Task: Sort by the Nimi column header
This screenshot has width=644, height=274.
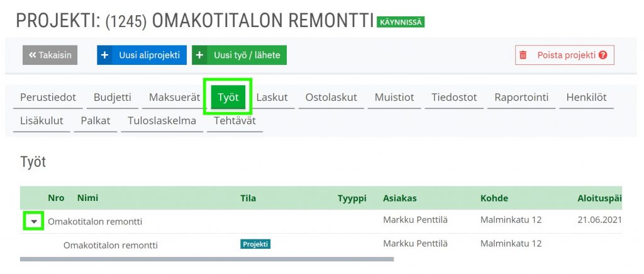Action: click(87, 198)
